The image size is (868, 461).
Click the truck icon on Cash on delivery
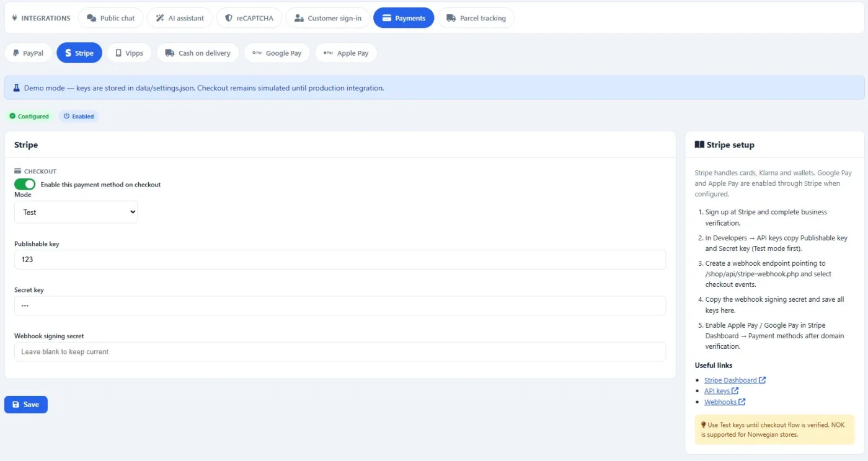169,53
